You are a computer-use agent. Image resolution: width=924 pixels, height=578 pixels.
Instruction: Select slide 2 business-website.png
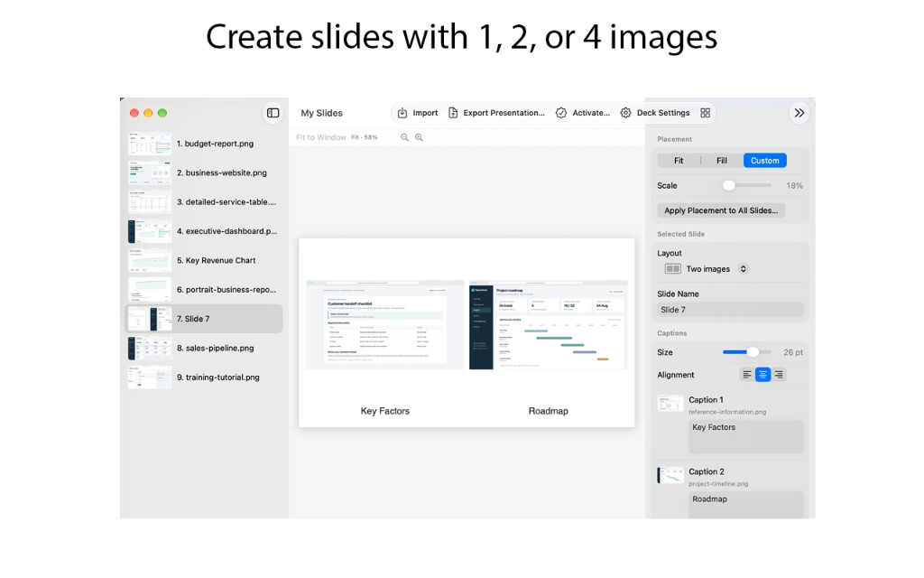204,172
